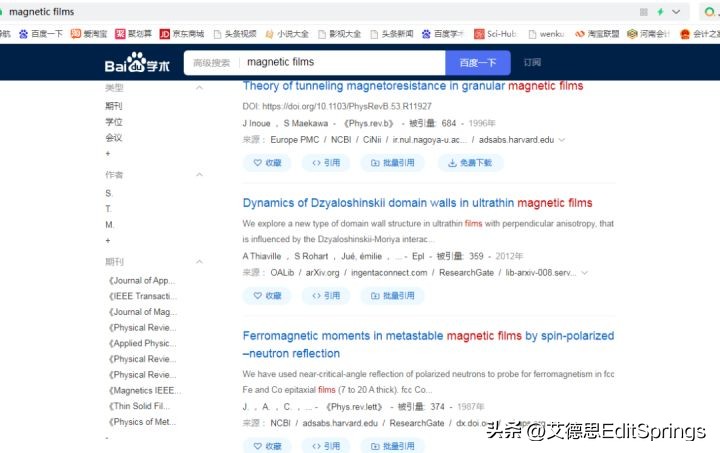The image size is (720, 453).
Task: Open author link A Thiaville
Action: (x=262, y=256)
